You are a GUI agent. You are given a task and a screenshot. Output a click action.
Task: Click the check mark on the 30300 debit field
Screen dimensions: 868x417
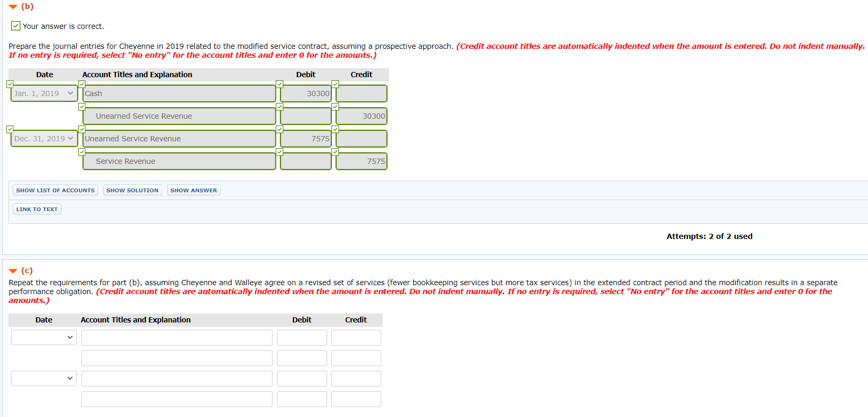click(x=279, y=84)
